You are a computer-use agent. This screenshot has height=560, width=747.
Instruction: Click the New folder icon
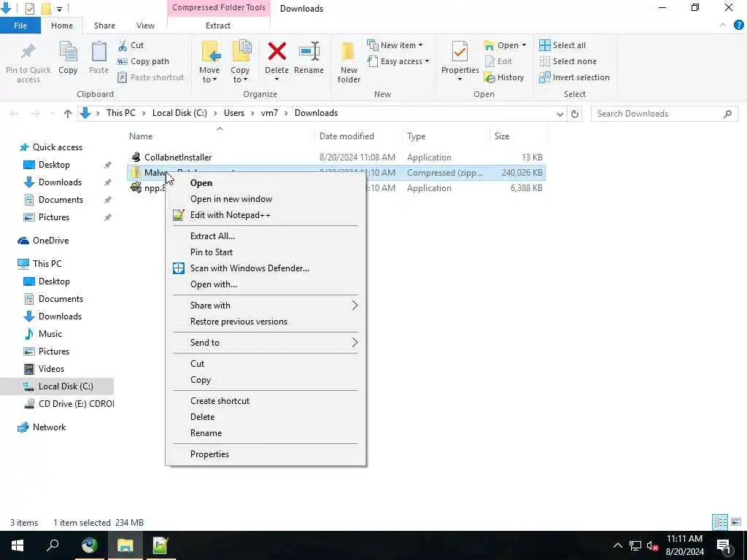point(349,52)
